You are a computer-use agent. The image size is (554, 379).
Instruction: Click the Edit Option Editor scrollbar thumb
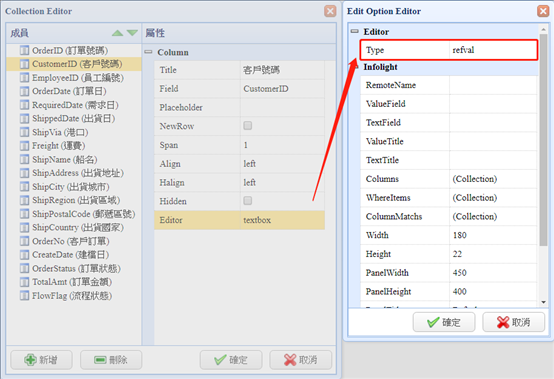(543, 140)
